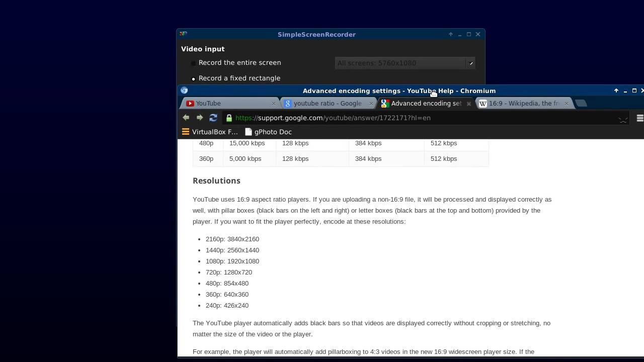The height and width of the screenshot is (362, 644).
Task: Close the 16:9 Wikipedia tab
Action: (566, 104)
